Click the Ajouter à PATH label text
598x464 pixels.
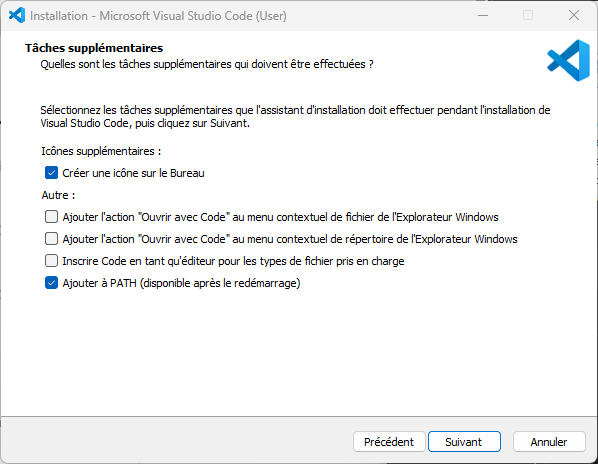(182, 283)
